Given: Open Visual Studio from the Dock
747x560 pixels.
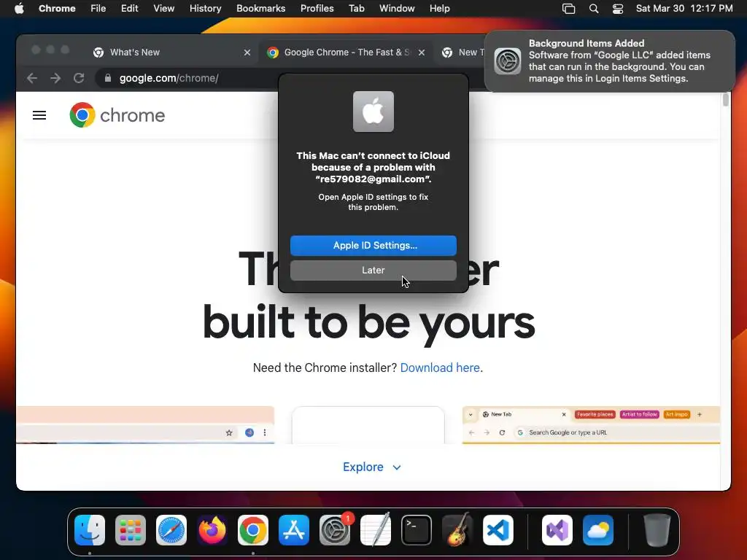Looking at the screenshot, I should click(557, 530).
